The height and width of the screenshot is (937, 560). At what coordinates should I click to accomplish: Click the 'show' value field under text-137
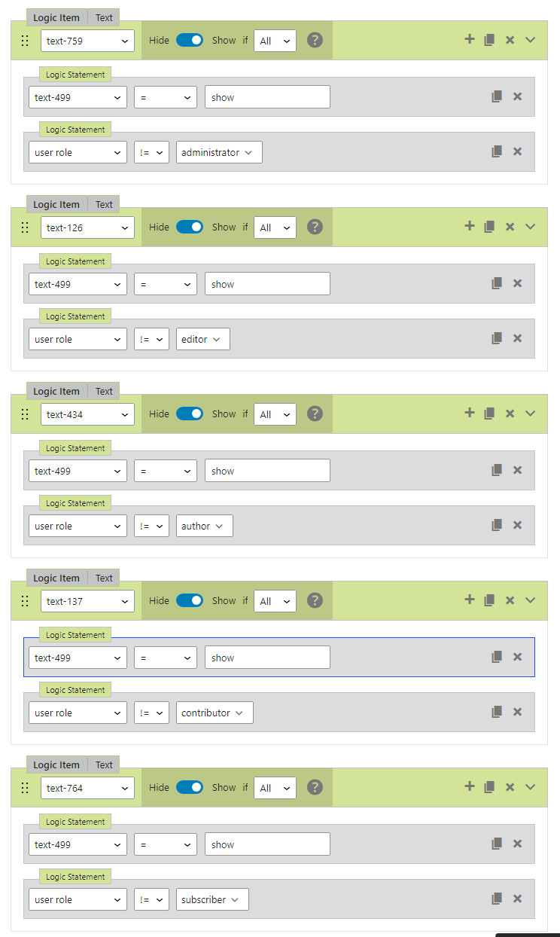point(267,658)
